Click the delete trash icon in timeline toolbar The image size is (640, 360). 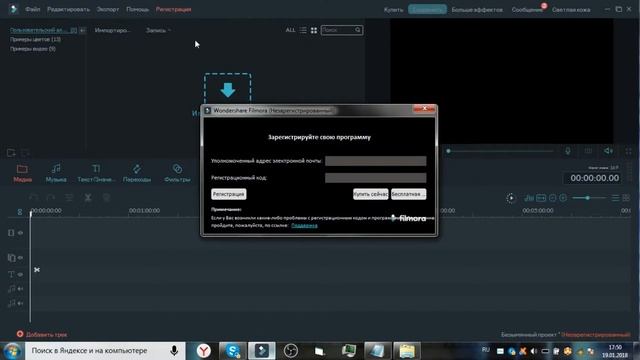coord(107,198)
